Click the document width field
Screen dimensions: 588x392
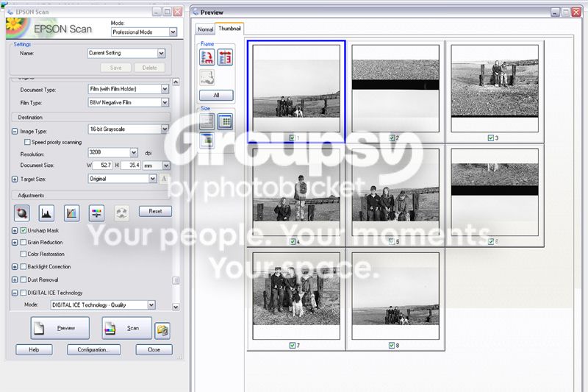point(102,165)
